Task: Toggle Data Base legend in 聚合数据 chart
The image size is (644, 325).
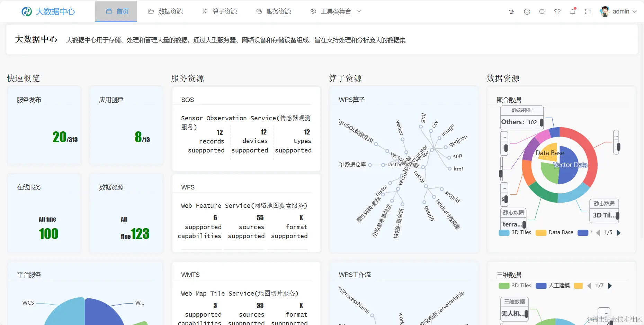Action: (x=554, y=233)
